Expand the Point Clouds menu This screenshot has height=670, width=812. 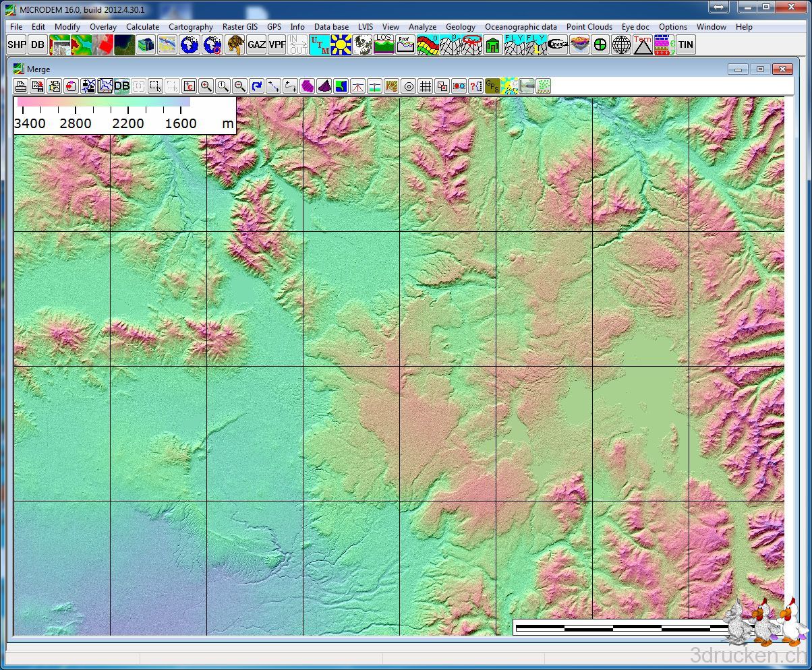pos(589,27)
